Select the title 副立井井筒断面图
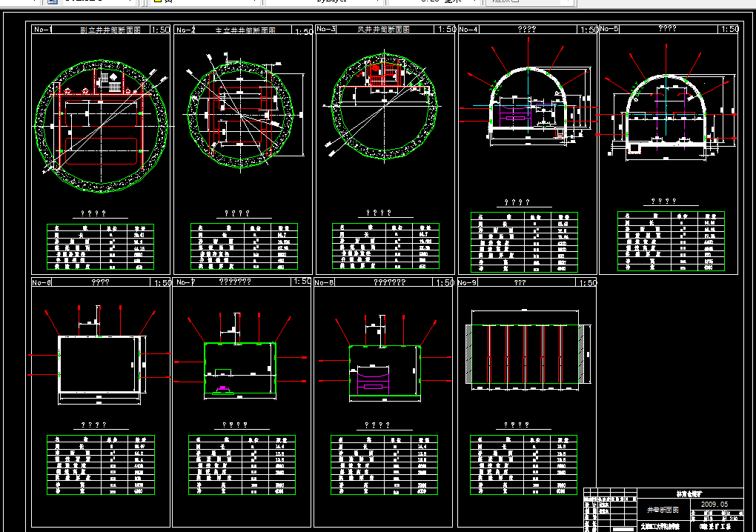The image size is (756, 532). pos(110,30)
